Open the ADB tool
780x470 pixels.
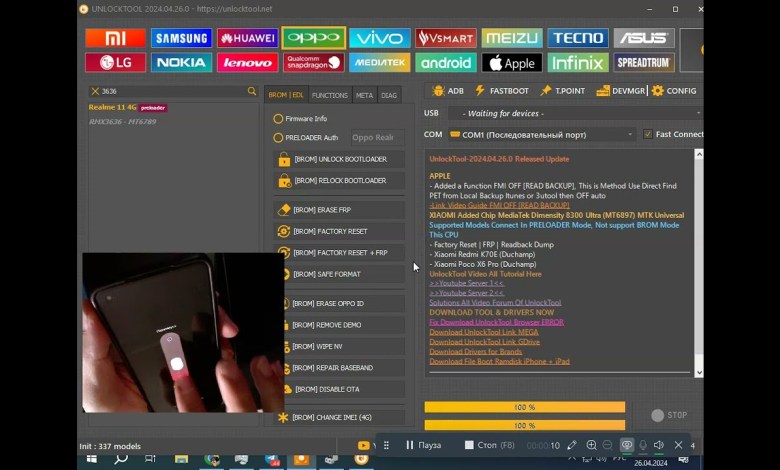point(448,91)
